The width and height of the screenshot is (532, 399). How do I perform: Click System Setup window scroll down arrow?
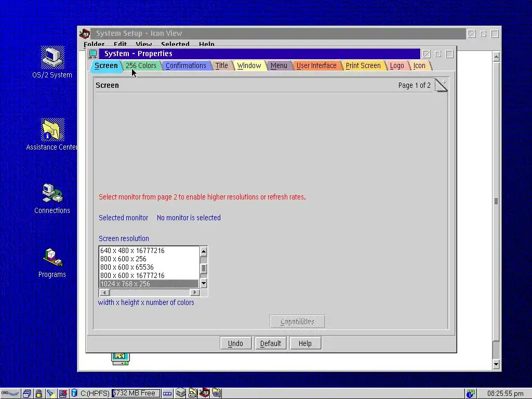(x=496, y=364)
